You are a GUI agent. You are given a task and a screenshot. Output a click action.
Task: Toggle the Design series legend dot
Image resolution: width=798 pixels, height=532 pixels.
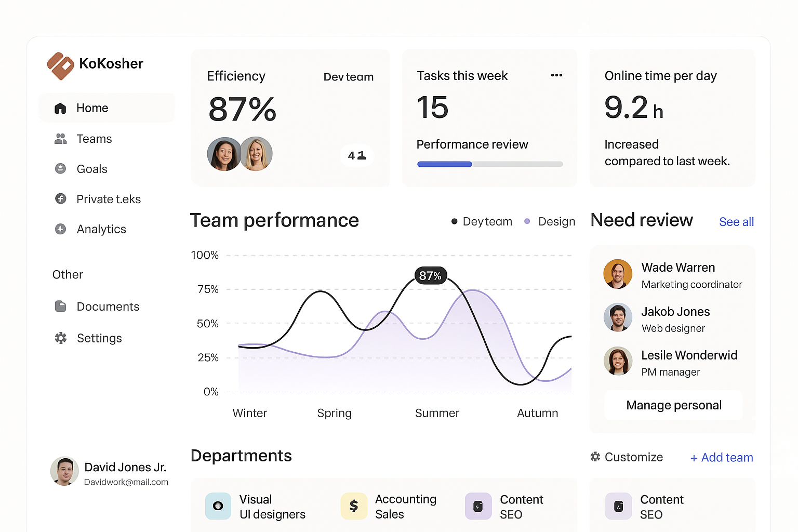click(x=527, y=221)
